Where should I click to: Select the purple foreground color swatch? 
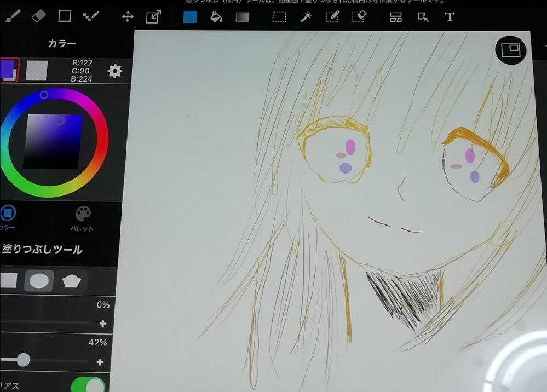click(8, 70)
